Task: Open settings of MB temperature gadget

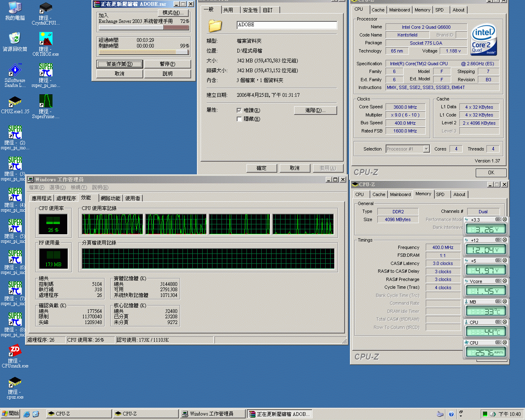Action: coord(498,301)
